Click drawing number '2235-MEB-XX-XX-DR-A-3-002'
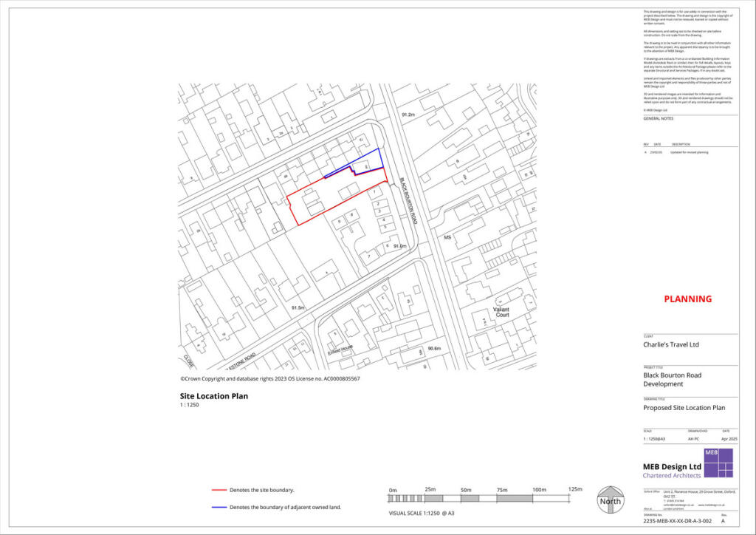This screenshot has height=535, width=756. click(677, 522)
